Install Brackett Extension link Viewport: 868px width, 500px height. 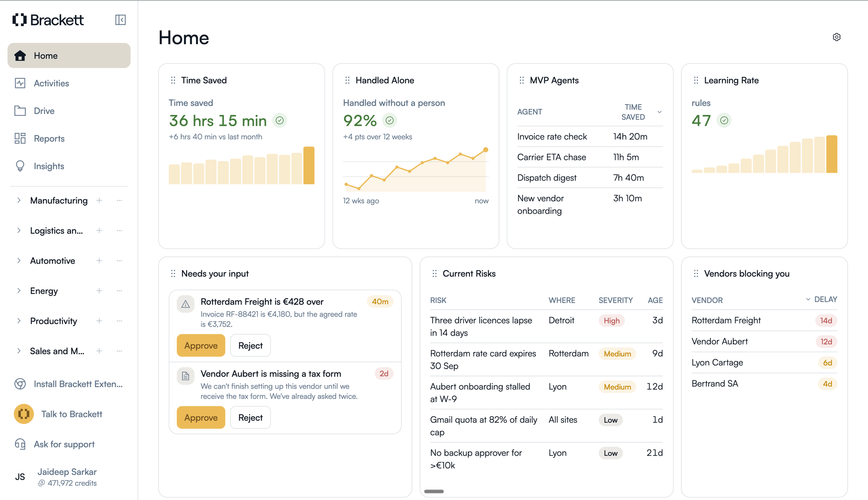click(69, 384)
